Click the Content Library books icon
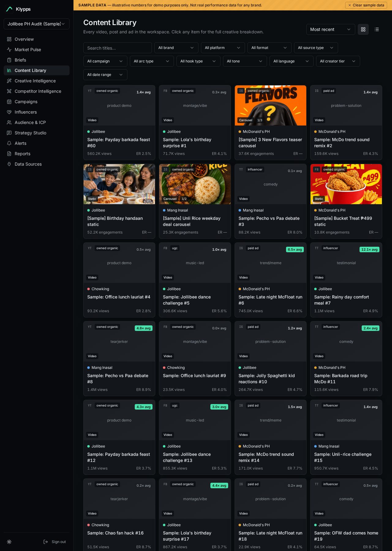This screenshot has height=551, width=392. pos(9,70)
